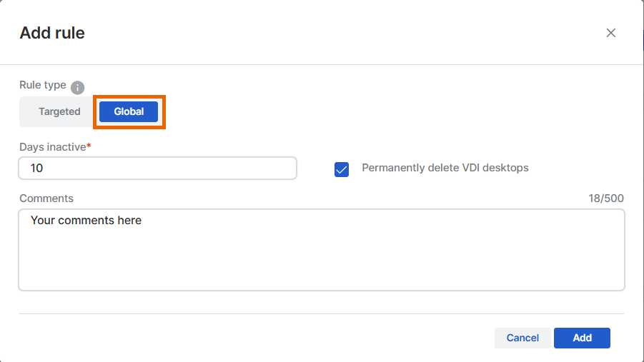
Task: Focus the Comments text area
Action: (x=322, y=250)
